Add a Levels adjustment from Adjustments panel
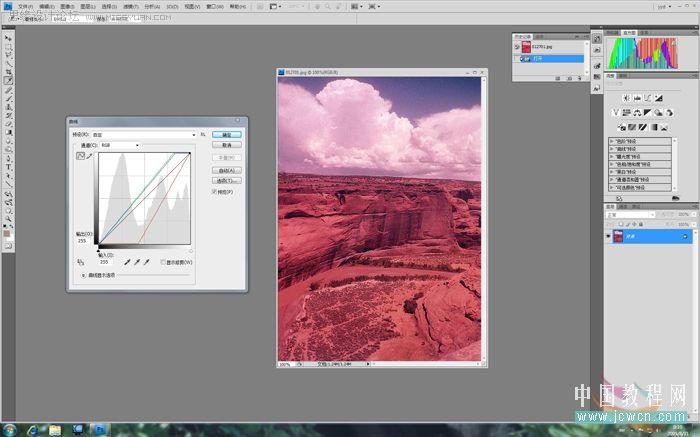700x437 pixels. pyautogui.click(x=637, y=98)
